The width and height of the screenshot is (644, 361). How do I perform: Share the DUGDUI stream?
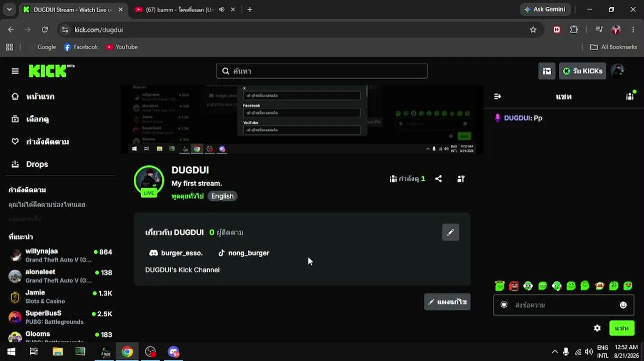(438, 179)
